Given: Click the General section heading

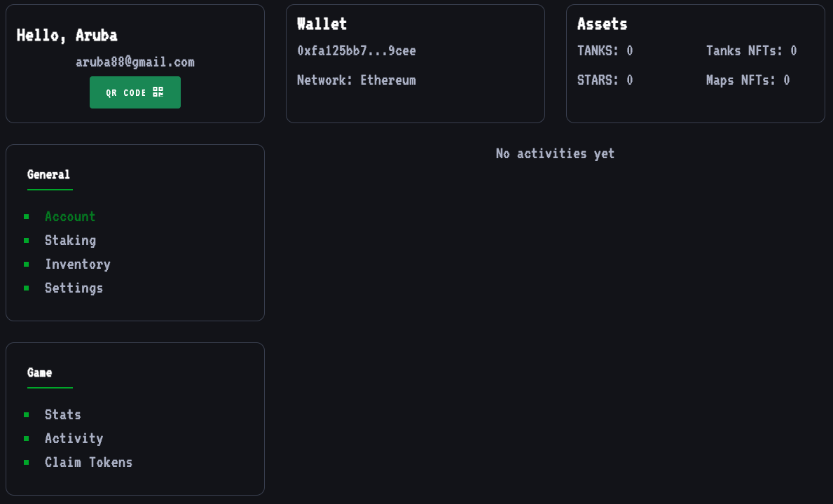Looking at the screenshot, I should (48, 174).
